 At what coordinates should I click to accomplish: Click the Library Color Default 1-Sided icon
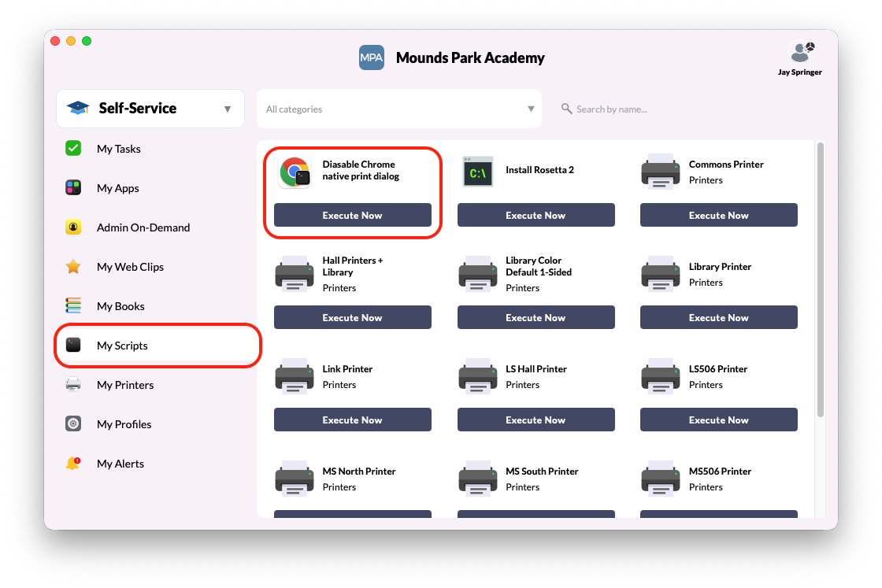coord(477,274)
